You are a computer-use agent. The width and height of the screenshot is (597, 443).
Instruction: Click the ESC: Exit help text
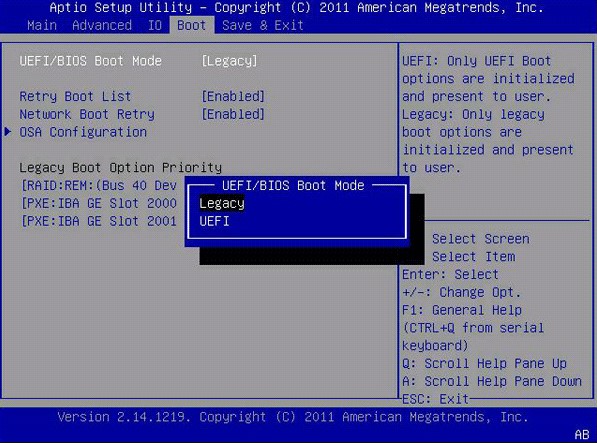[x=435, y=399]
